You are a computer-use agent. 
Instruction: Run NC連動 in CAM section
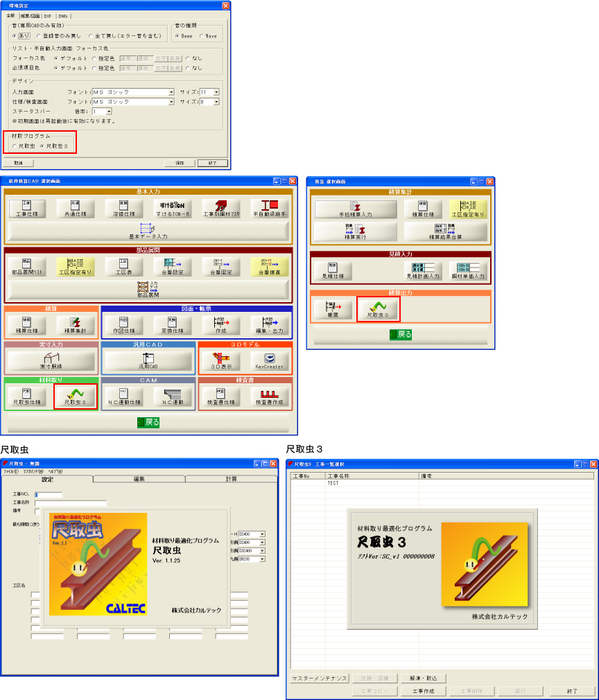[x=173, y=397]
